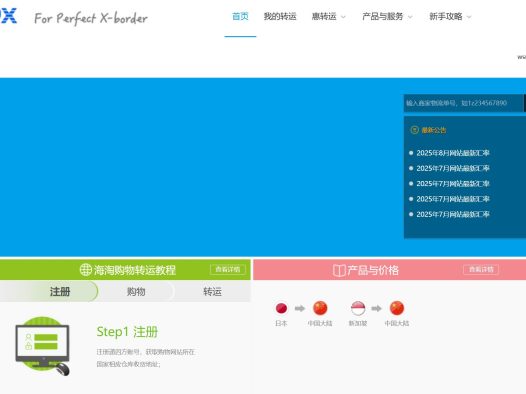Viewport: 526px width, 394px height.
Task: Click the For Perfect X-border slogan
Action: click(91, 18)
